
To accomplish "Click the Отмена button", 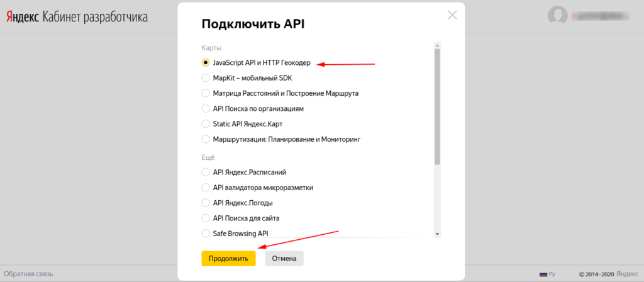I will coord(284,258).
